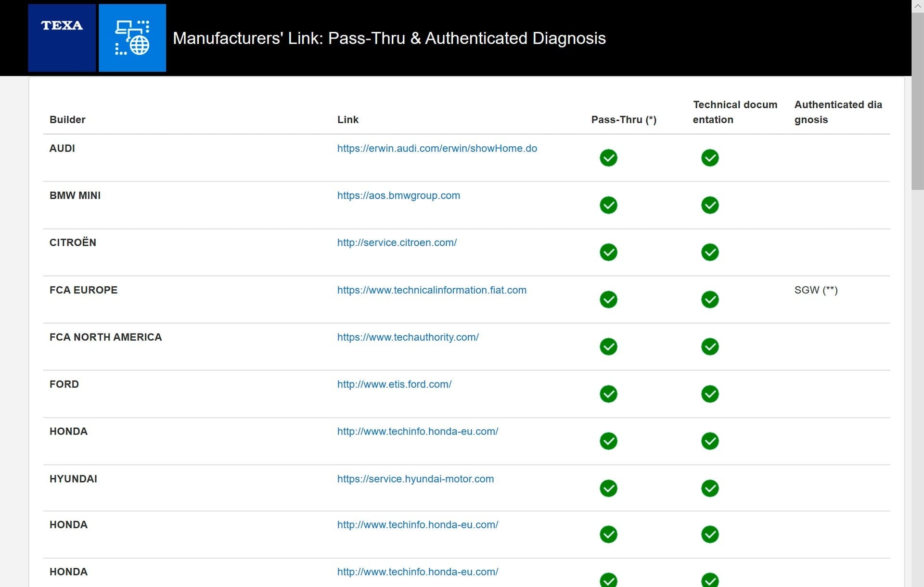This screenshot has height=587, width=924.
Task: Click the Pass-Thru checkmark for FCA EUROPE
Action: click(x=608, y=299)
